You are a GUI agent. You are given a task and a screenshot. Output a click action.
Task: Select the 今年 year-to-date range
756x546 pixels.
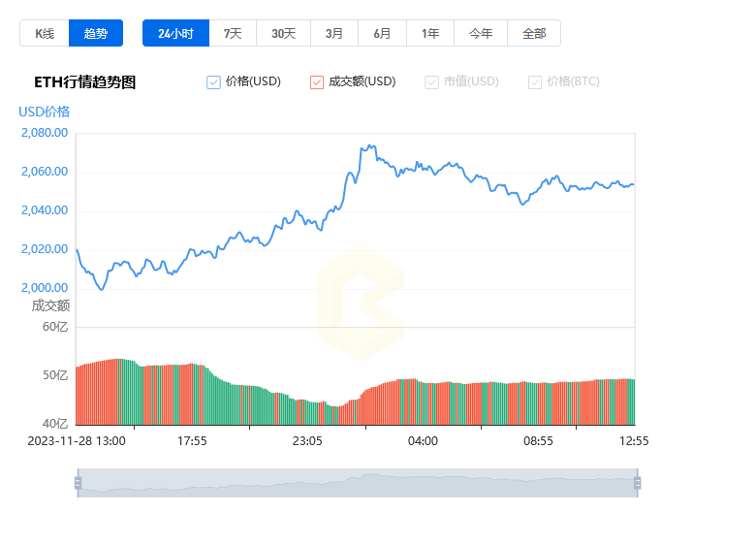coord(481,33)
